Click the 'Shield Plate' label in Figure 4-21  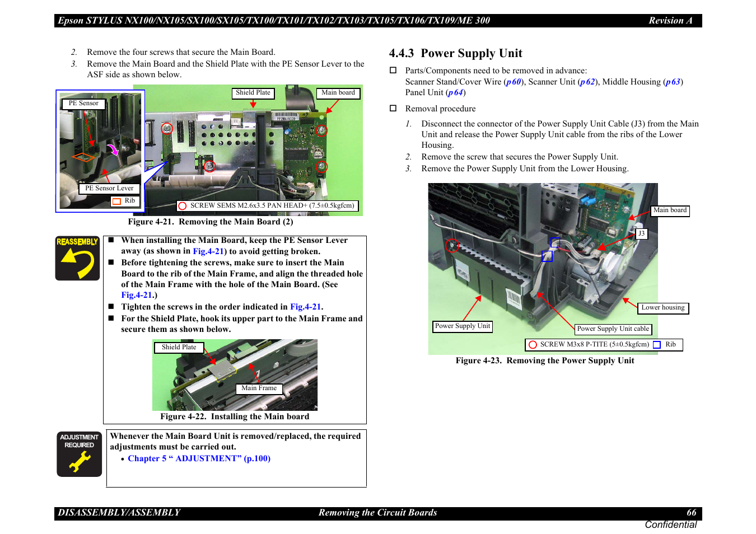(x=253, y=93)
